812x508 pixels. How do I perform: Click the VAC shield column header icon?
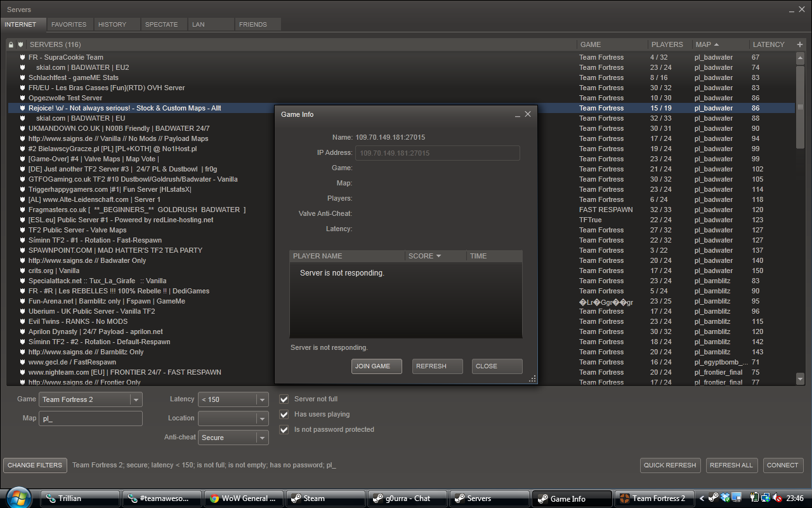tap(20, 44)
